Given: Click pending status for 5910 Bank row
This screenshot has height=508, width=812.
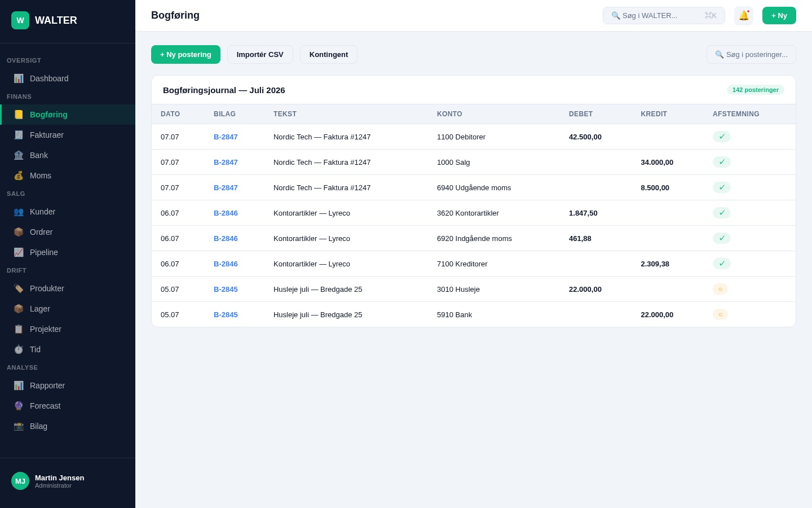Looking at the screenshot, I should tap(720, 314).
